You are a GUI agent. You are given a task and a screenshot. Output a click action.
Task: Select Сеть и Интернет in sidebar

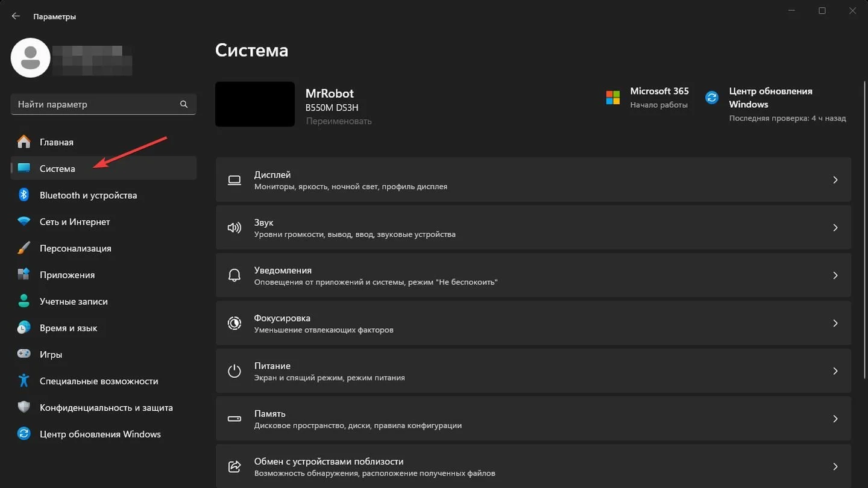click(75, 222)
